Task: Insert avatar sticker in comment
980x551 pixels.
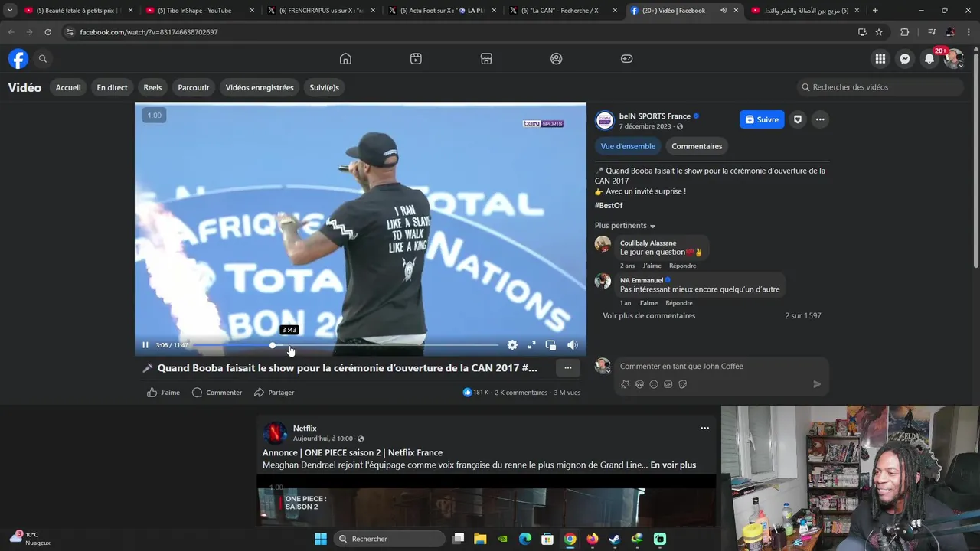Action: [625, 384]
